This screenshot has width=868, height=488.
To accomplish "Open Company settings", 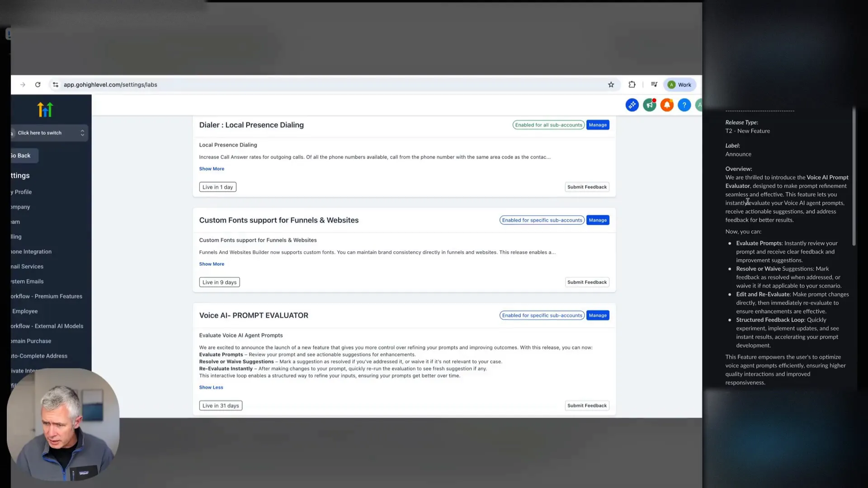I will (x=20, y=207).
